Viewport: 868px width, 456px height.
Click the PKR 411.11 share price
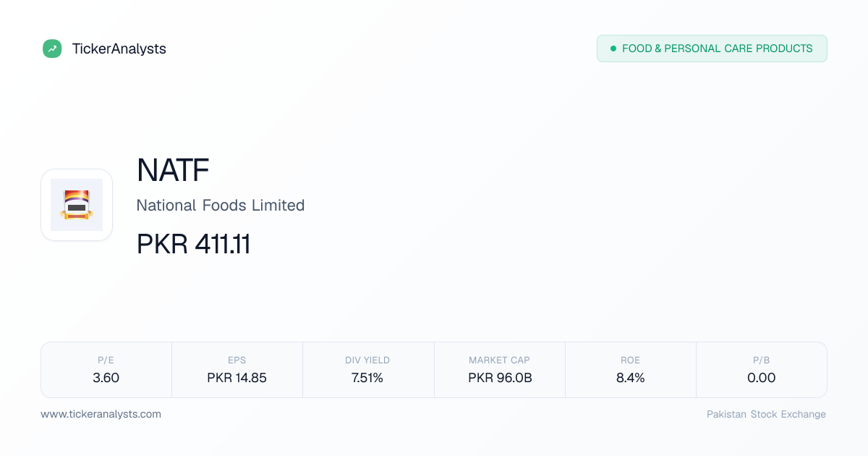click(194, 245)
